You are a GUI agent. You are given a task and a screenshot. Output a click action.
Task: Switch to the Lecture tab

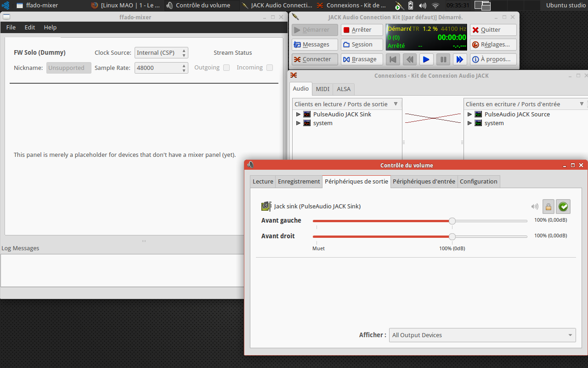(263, 182)
